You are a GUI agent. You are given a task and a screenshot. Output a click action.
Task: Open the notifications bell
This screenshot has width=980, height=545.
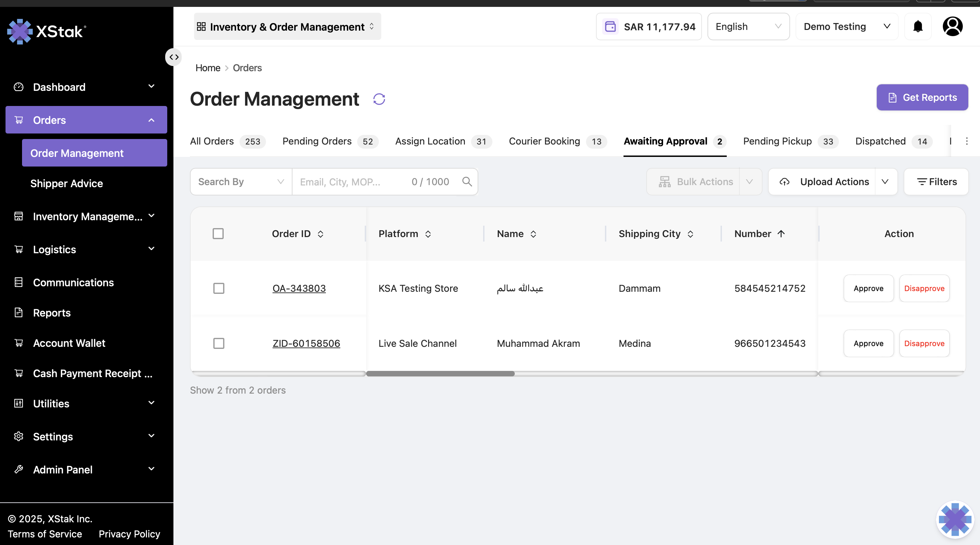click(918, 26)
